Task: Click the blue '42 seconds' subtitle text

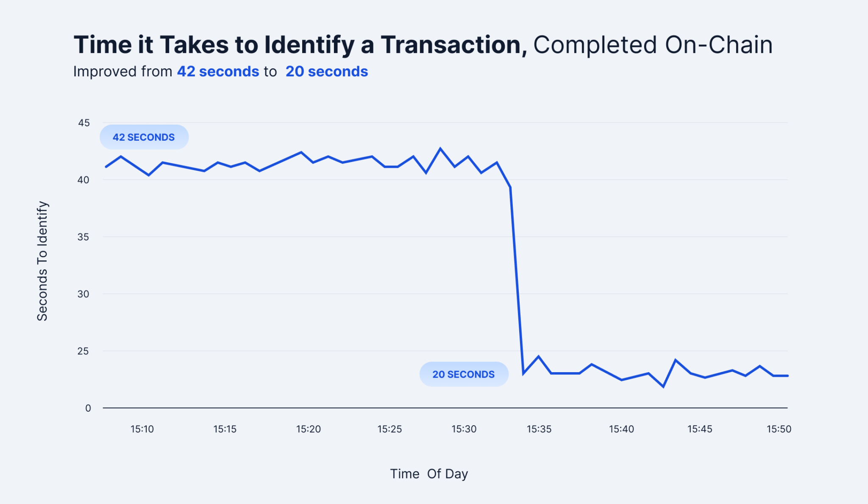Action: [x=218, y=72]
